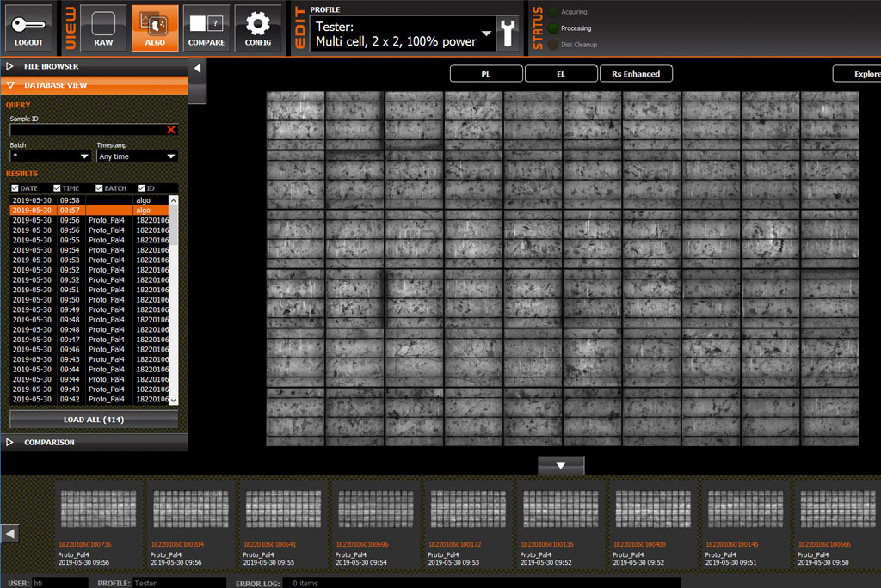The image size is (881, 588).
Task: Click the main solar panel PL image
Action: [563, 268]
